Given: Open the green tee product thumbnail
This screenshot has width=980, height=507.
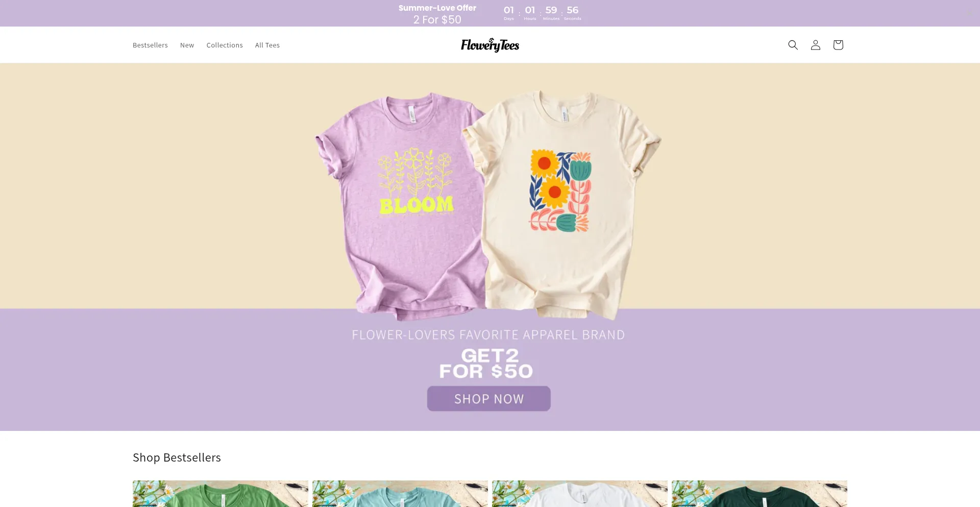Looking at the screenshot, I should pos(220,494).
